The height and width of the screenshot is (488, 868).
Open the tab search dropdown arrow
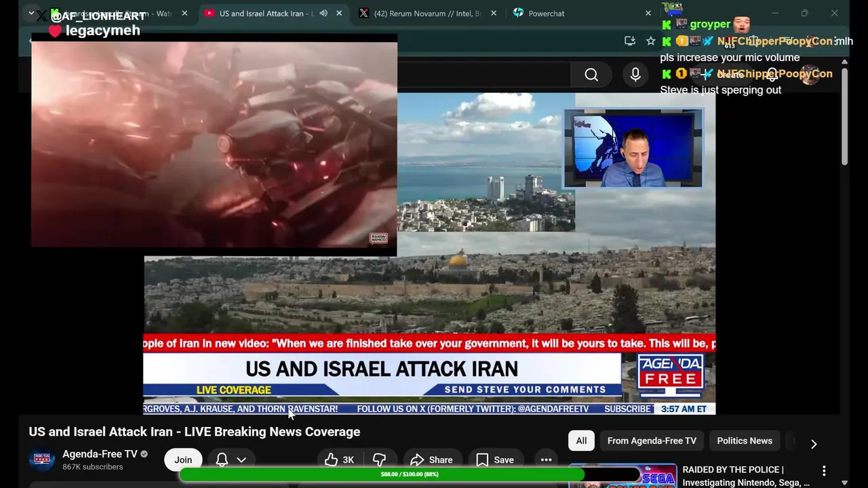[31, 13]
